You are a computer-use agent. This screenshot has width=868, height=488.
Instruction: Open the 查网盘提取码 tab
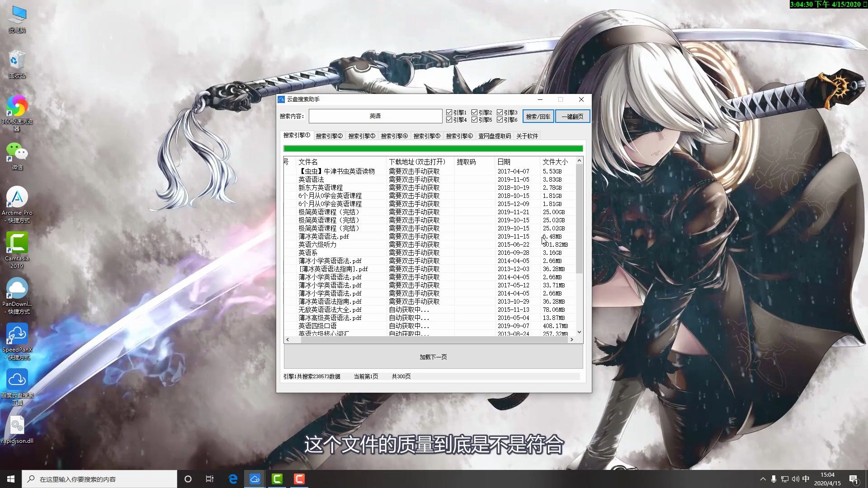[495, 136]
